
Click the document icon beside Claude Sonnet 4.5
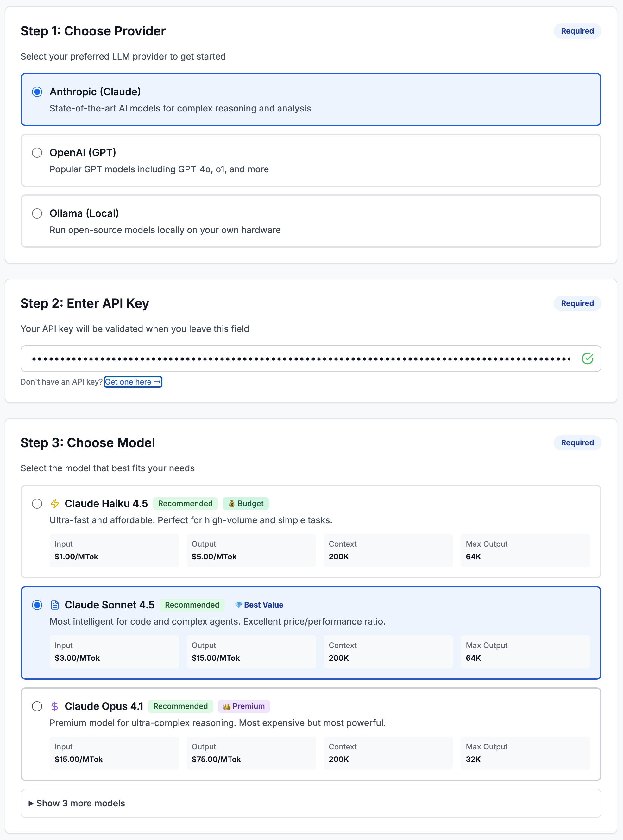[x=55, y=605]
